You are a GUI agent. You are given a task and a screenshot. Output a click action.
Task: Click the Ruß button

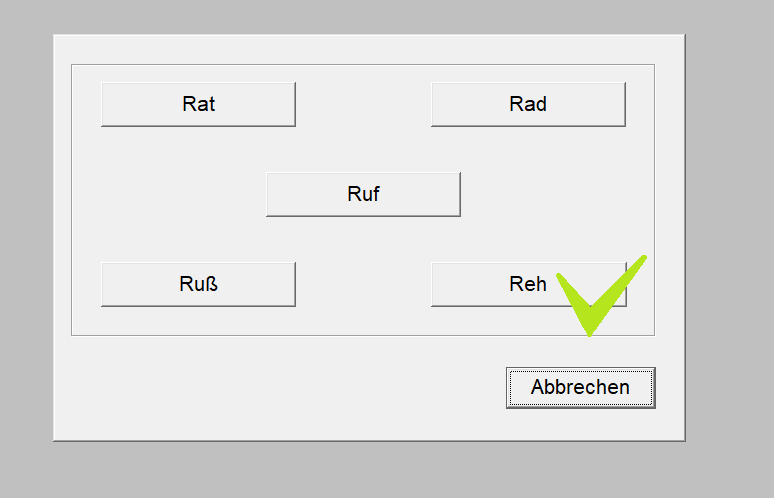point(198,284)
